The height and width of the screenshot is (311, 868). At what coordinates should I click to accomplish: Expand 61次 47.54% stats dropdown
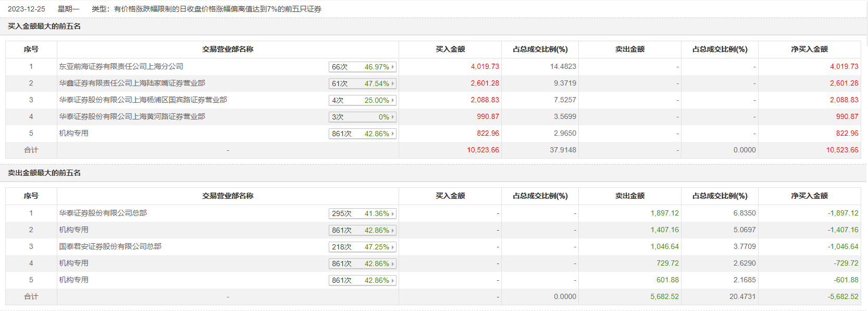click(x=363, y=83)
